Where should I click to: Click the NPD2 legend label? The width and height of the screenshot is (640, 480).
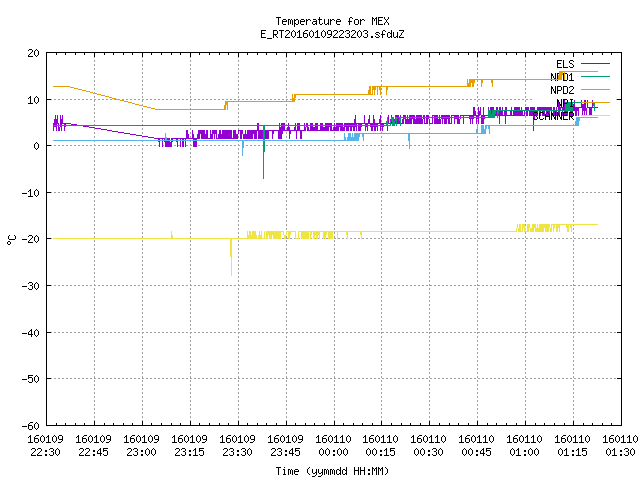562,90
